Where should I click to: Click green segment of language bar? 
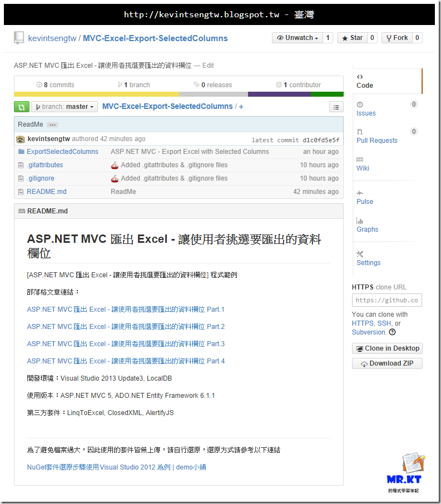pos(327,94)
